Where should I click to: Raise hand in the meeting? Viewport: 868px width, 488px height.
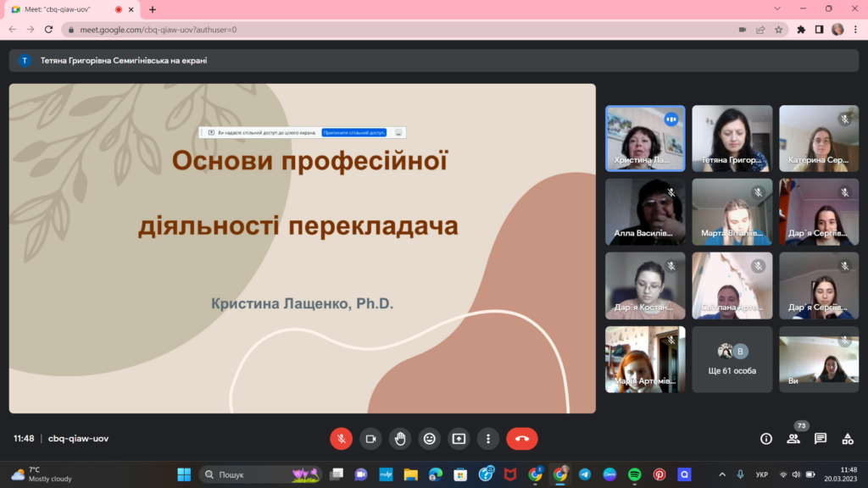tap(400, 438)
